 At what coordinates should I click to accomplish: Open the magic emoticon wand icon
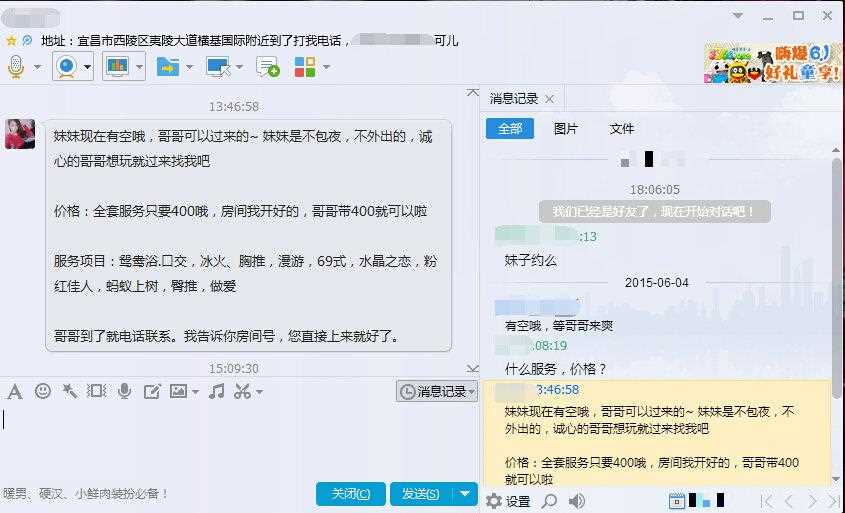click(70, 391)
